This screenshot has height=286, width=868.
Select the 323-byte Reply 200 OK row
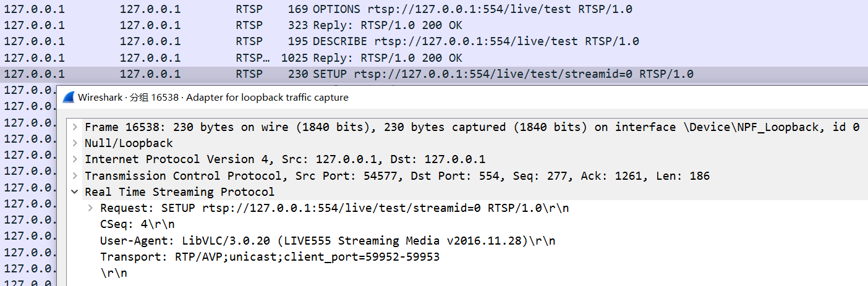coord(434,25)
